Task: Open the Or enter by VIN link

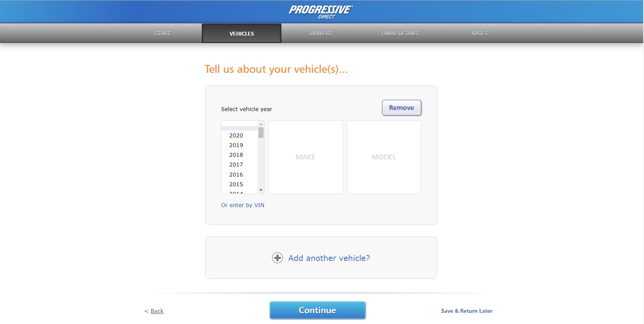Action: coord(243,205)
